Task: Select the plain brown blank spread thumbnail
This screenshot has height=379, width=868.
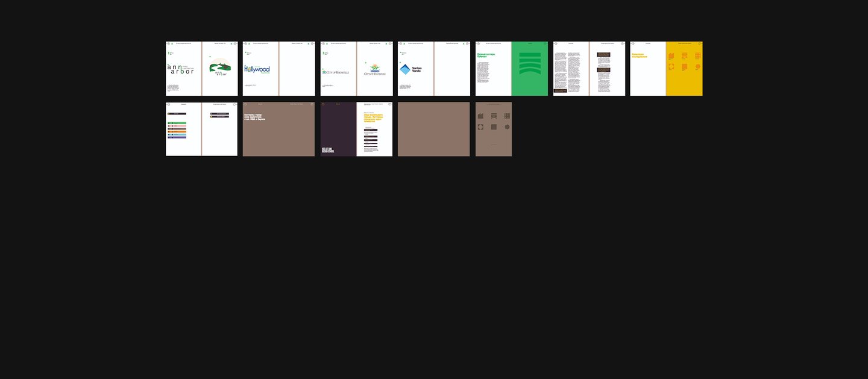Action: pos(433,129)
